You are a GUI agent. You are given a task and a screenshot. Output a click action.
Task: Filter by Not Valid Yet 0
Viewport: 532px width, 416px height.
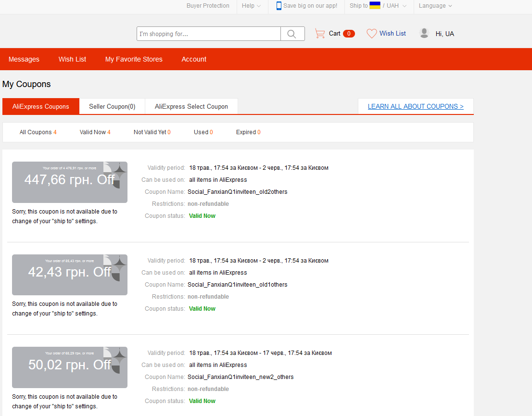point(152,132)
